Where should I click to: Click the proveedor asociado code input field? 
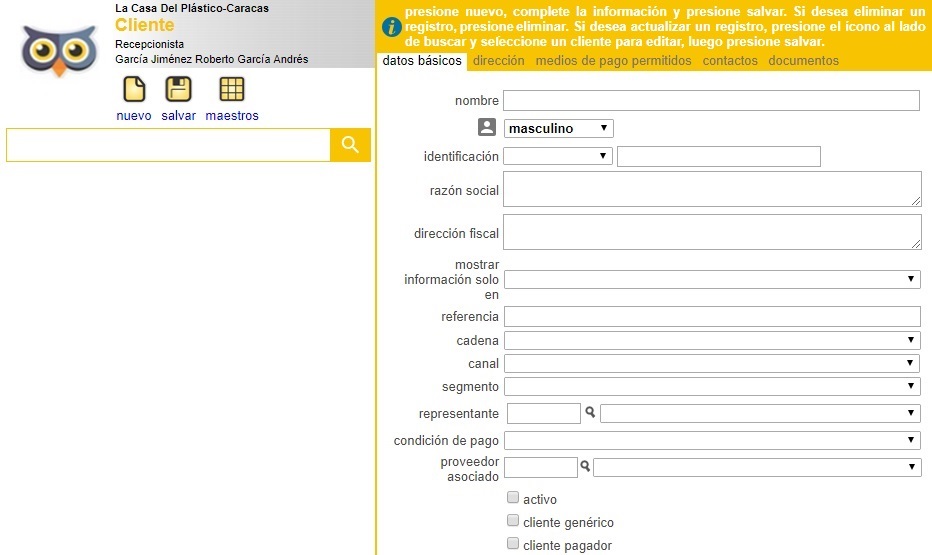pos(541,467)
